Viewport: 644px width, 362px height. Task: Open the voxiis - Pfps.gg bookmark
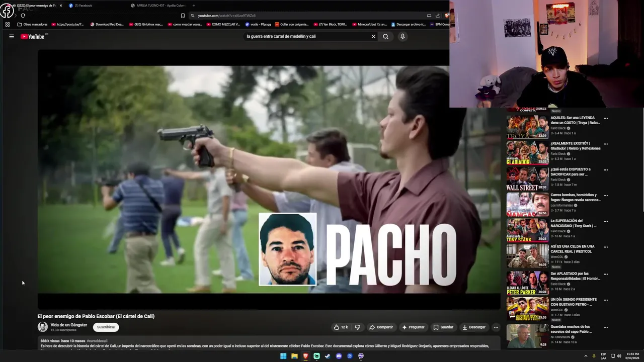pos(258,24)
